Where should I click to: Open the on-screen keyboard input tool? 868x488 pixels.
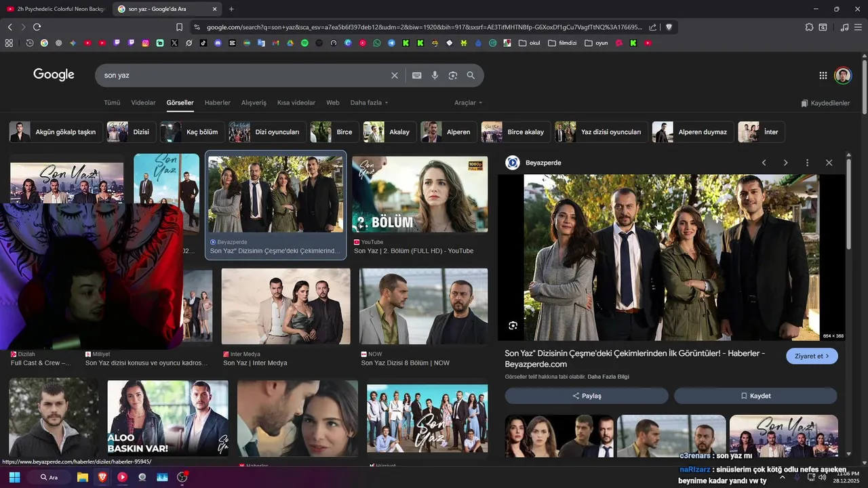pos(417,75)
